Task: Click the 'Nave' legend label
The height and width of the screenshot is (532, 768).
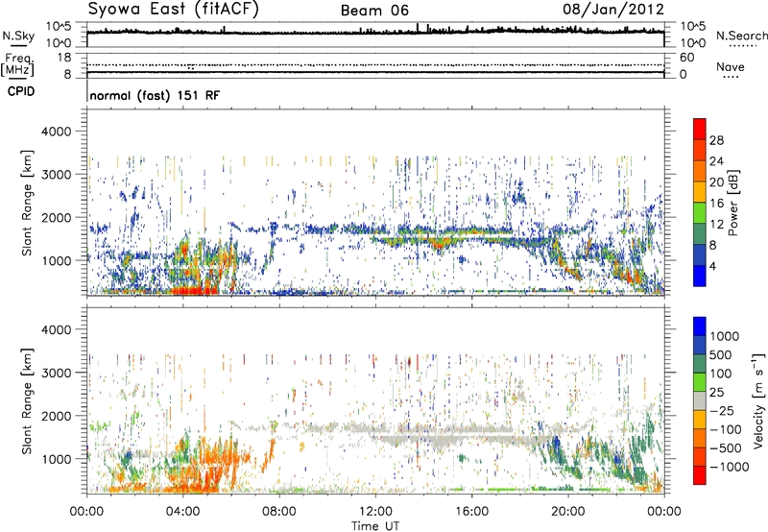Action: (730, 66)
